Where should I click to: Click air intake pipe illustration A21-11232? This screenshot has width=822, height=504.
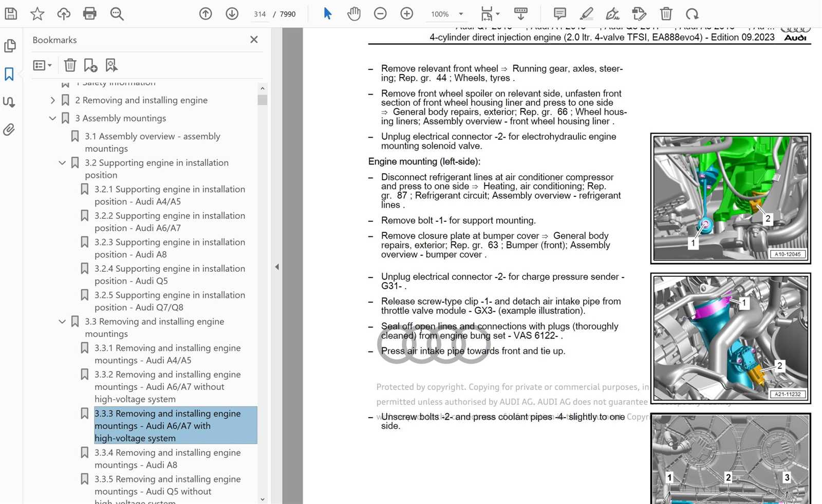click(x=731, y=338)
